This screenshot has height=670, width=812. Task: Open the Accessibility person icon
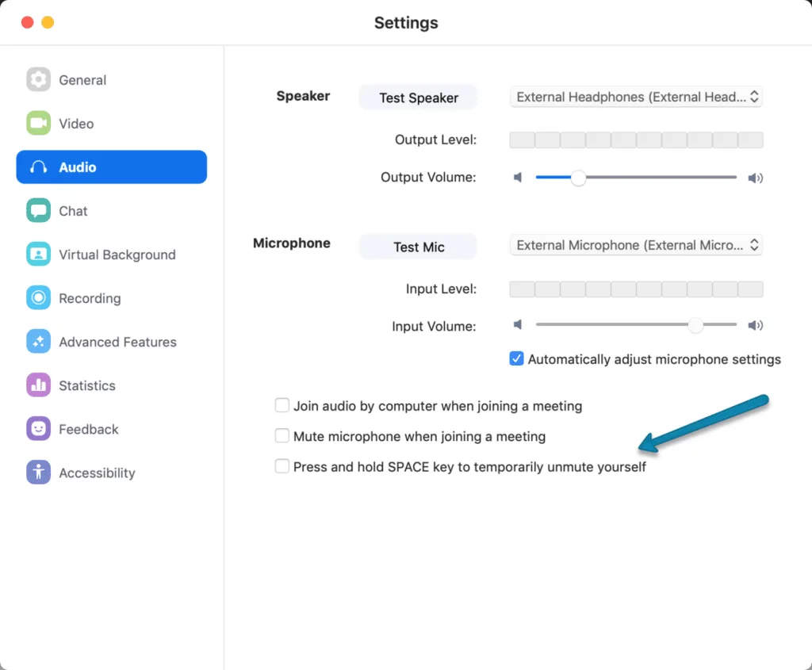(x=38, y=473)
